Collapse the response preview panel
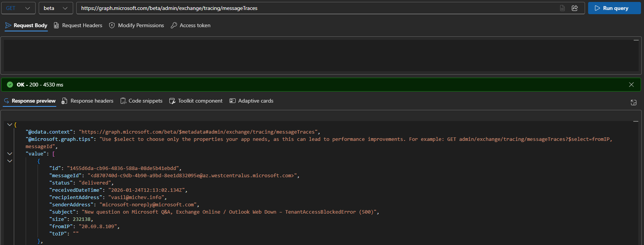The image size is (644, 245). 636,121
